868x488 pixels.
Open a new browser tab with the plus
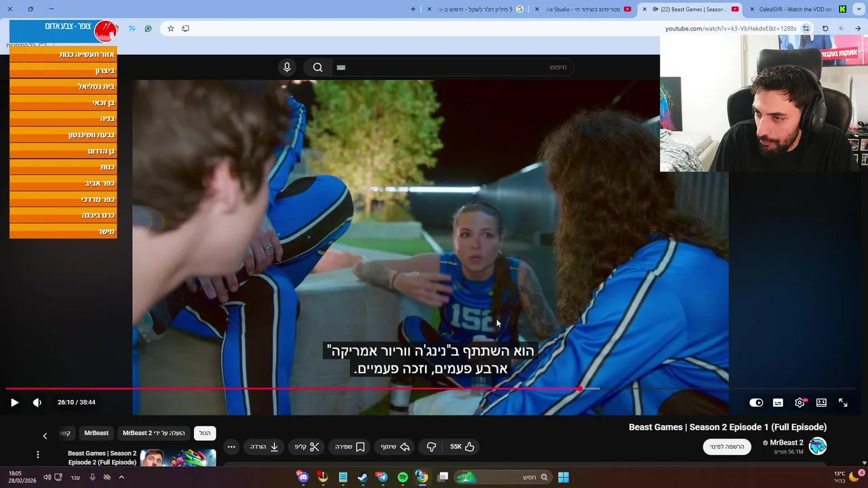413,9
